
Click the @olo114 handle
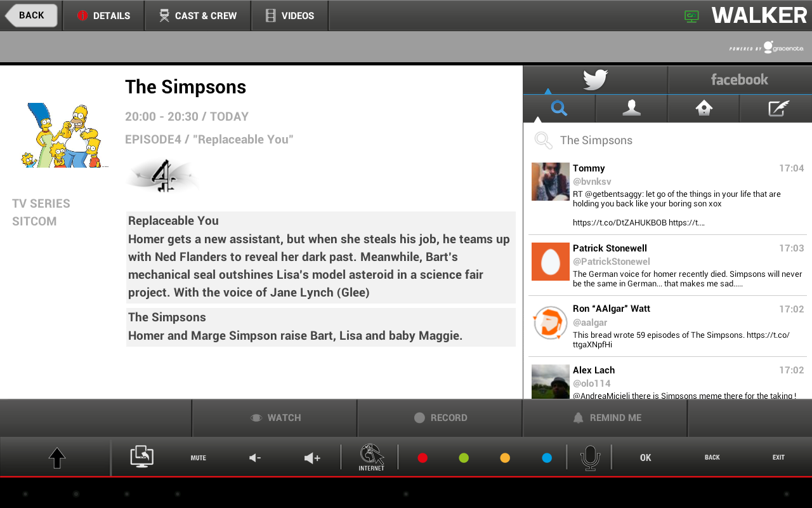pyautogui.click(x=592, y=384)
